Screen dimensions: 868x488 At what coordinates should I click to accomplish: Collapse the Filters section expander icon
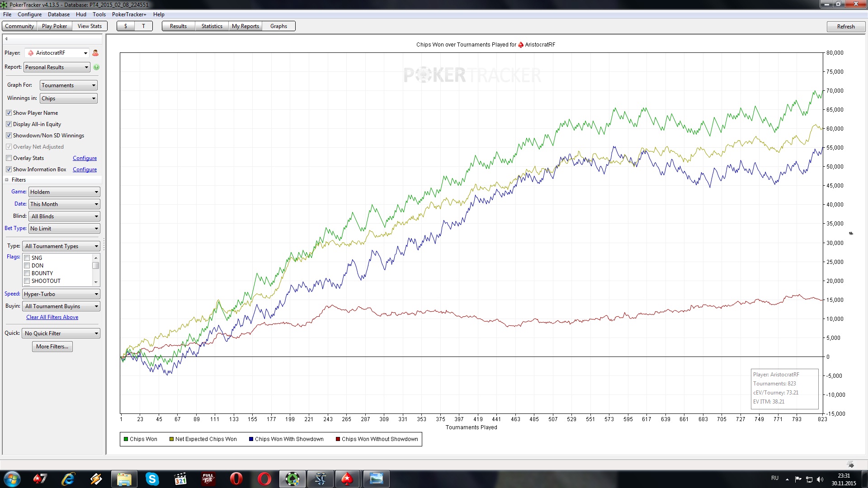(7, 180)
